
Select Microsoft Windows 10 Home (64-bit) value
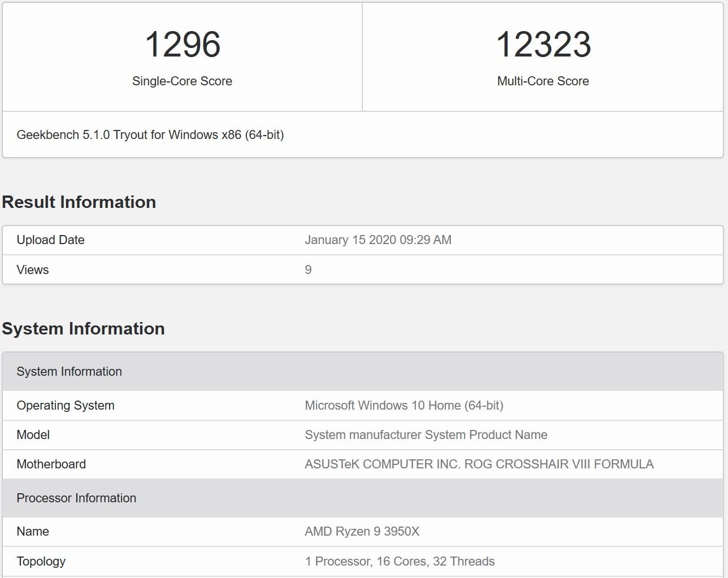tap(404, 405)
